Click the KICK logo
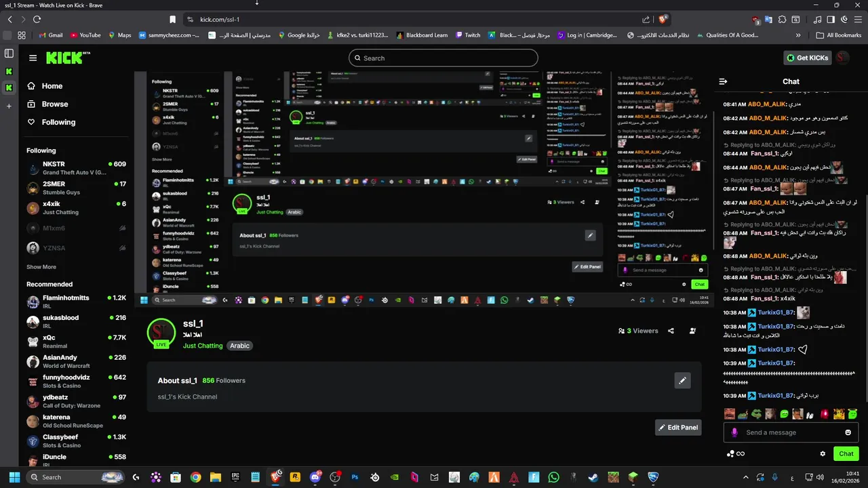The image size is (868, 488). tap(68, 58)
